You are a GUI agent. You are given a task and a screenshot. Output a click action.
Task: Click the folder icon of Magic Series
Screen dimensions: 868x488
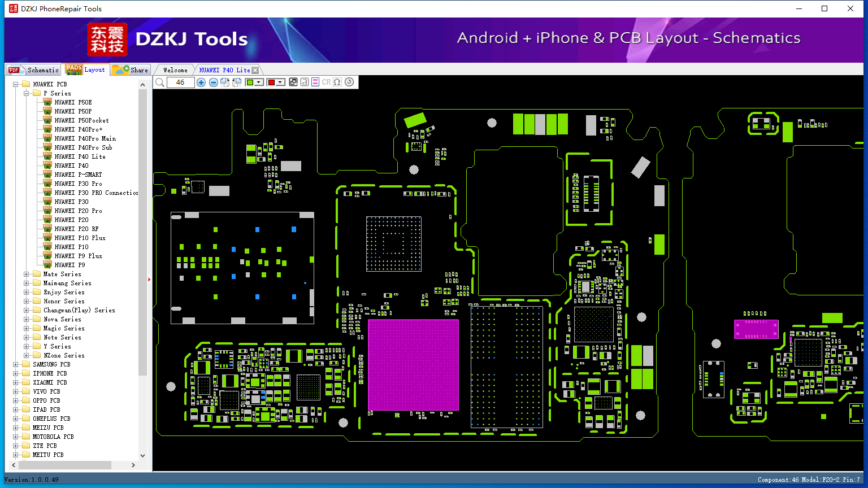point(37,328)
